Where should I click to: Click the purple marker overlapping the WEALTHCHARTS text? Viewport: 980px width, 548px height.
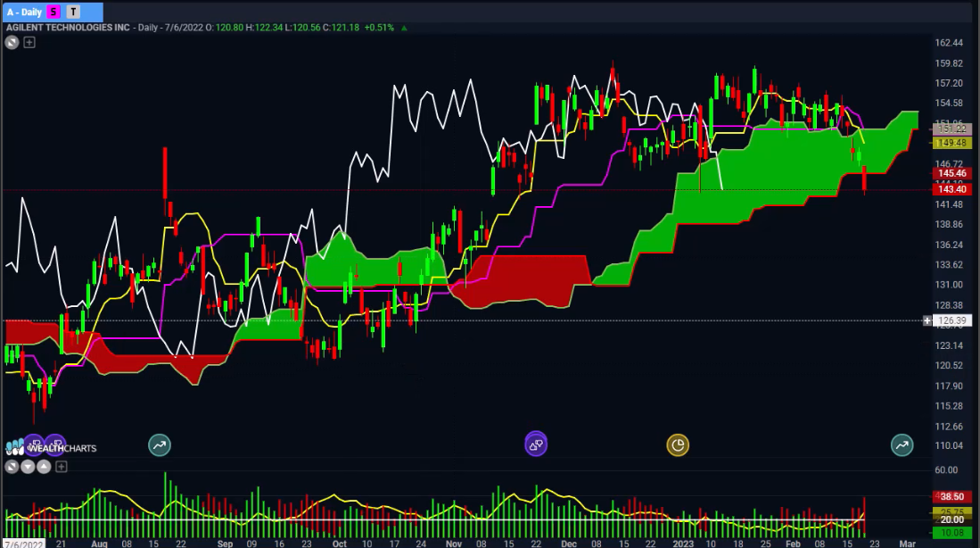tap(55, 444)
